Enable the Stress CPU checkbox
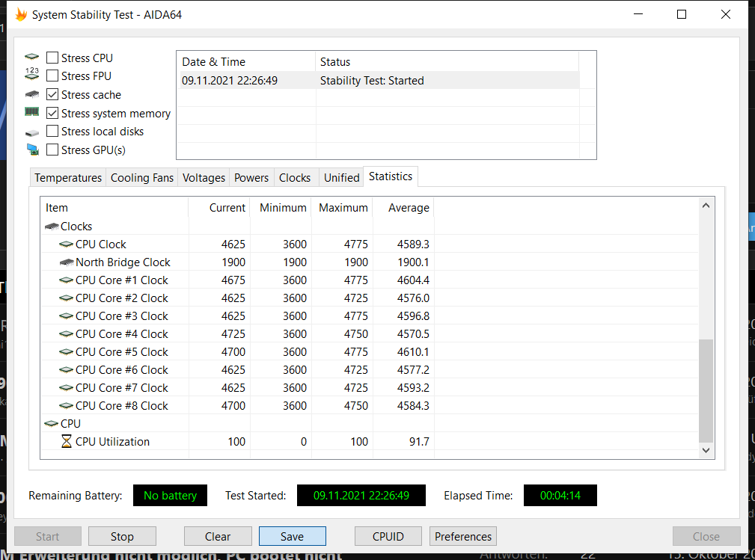Viewport: 755px width, 560px height. [52, 58]
